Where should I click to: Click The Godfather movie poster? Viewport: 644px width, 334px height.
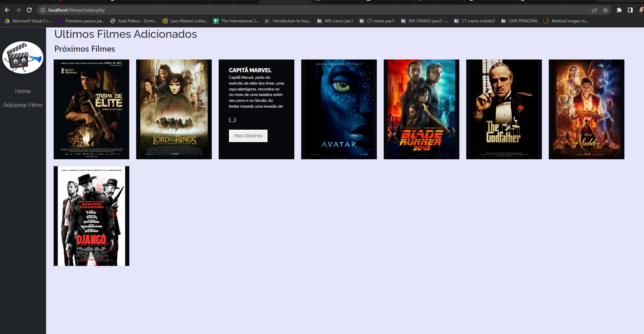point(504,109)
